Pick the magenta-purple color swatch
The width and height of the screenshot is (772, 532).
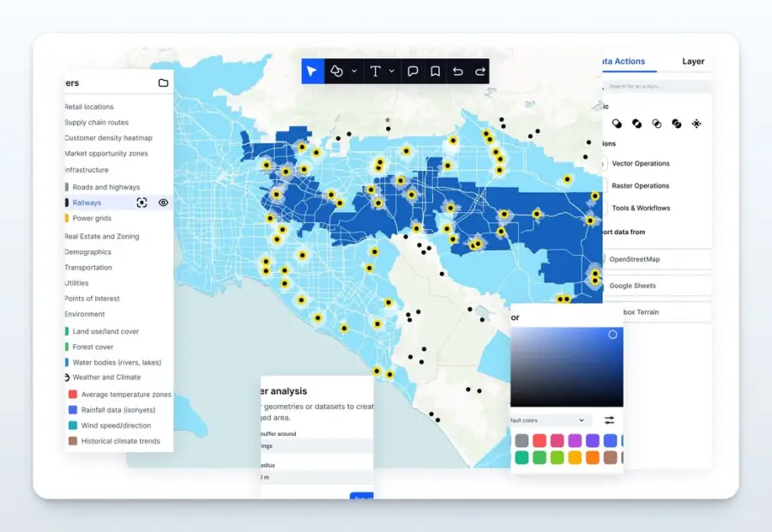click(x=575, y=440)
